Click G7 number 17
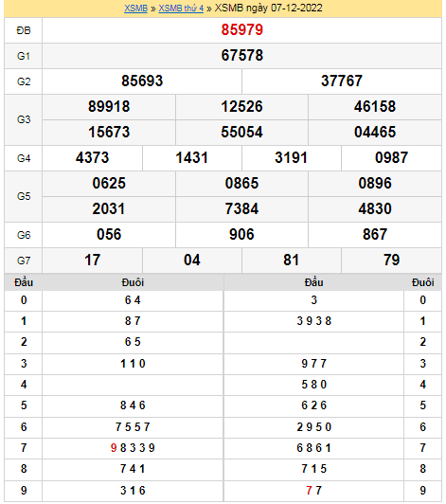The width and height of the screenshot is (446, 504). click(92, 260)
